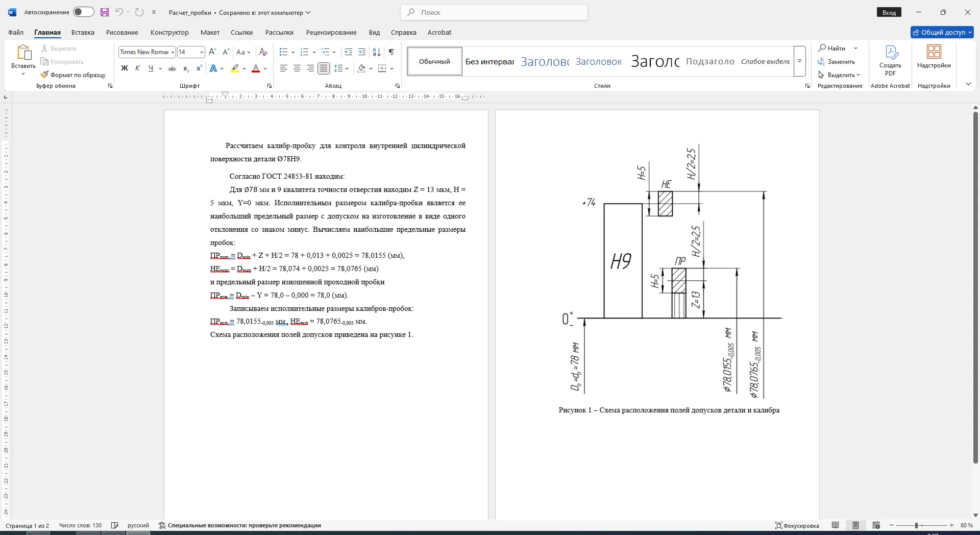Expand the Styles gallery arrow
This screenshot has width=980, height=535.
[800, 61]
